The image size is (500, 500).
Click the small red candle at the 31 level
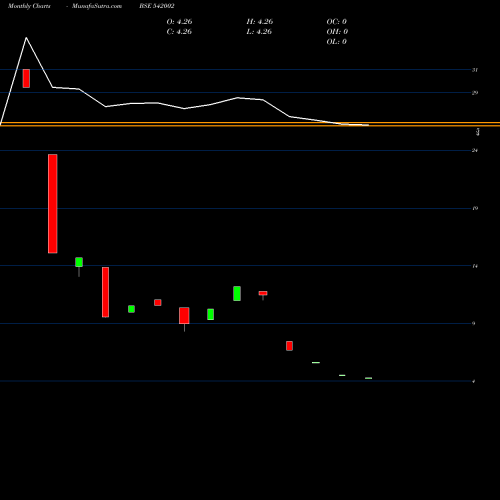pos(26,79)
